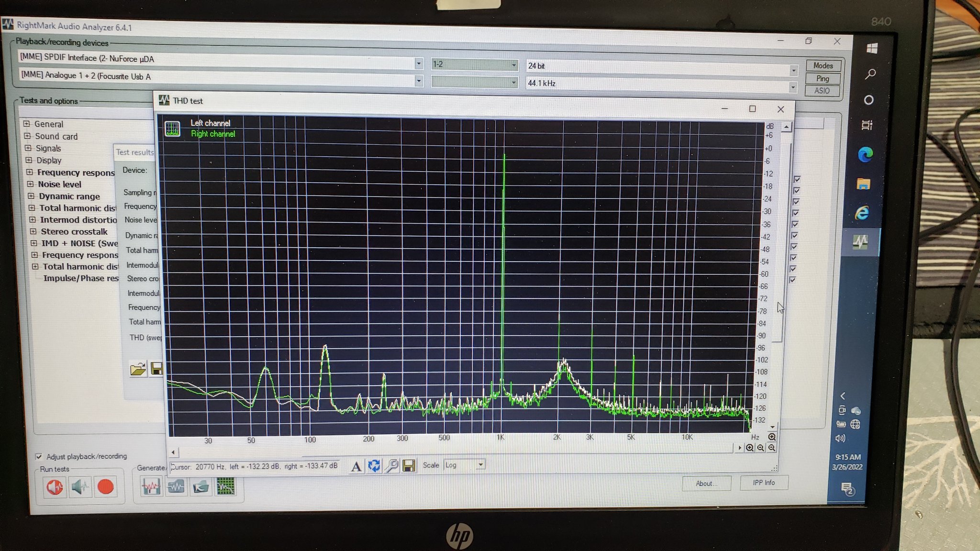Expand the Display tree node
The width and height of the screenshot is (980, 551).
[x=29, y=160]
